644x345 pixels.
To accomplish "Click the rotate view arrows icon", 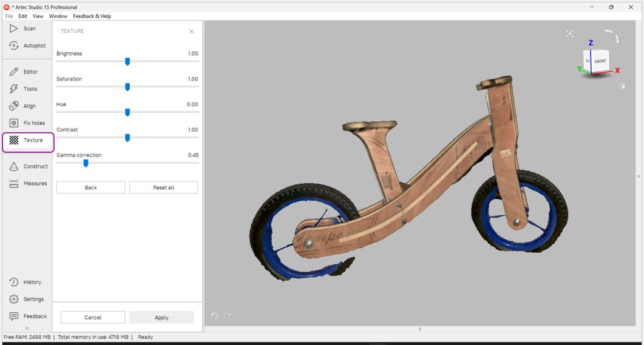I will 612,36.
